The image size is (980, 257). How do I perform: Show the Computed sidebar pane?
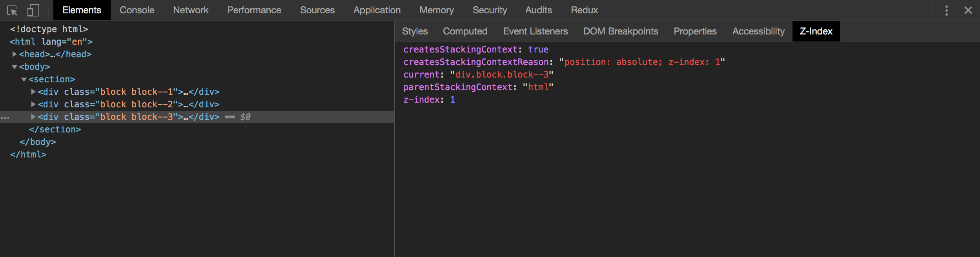click(465, 31)
